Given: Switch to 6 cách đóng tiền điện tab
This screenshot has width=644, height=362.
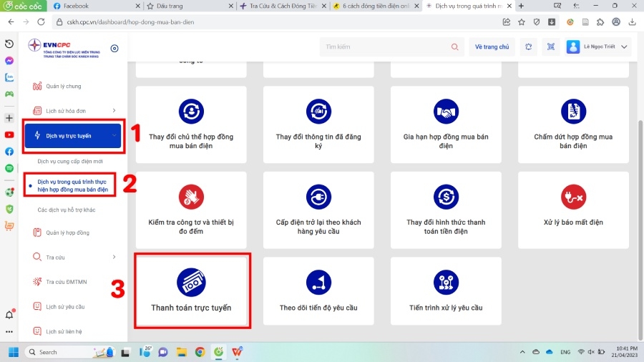Looking at the screenshot, I should tap(376, 6).
